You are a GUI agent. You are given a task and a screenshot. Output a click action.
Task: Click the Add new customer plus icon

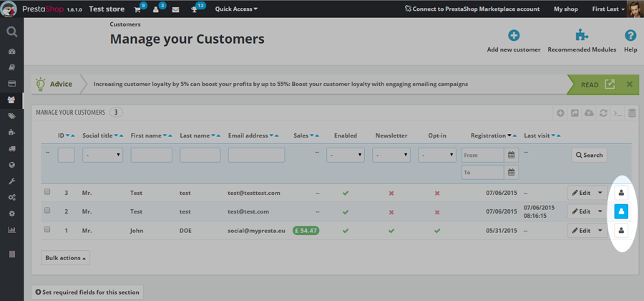coord(513,36)
